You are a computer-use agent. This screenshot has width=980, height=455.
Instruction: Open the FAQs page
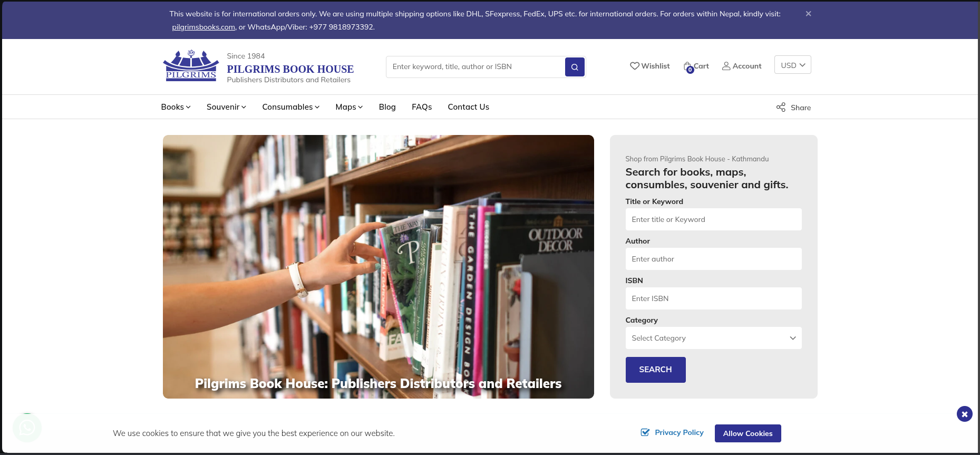(x=422, y=107)
